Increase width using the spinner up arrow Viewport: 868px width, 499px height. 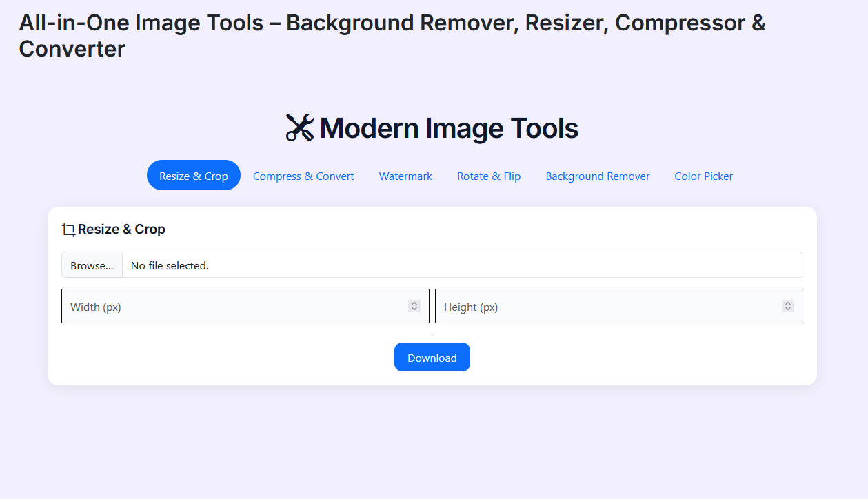click(414, 303)
